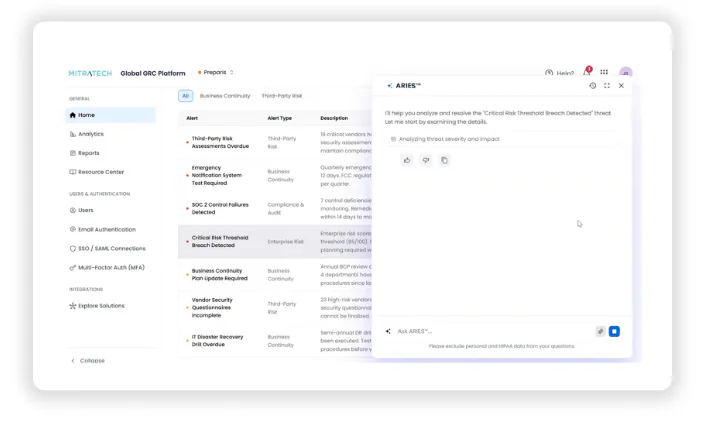Open the Preparis product switcher dropdown
This screenshot has height=426, width=705.
pos(215,72)
